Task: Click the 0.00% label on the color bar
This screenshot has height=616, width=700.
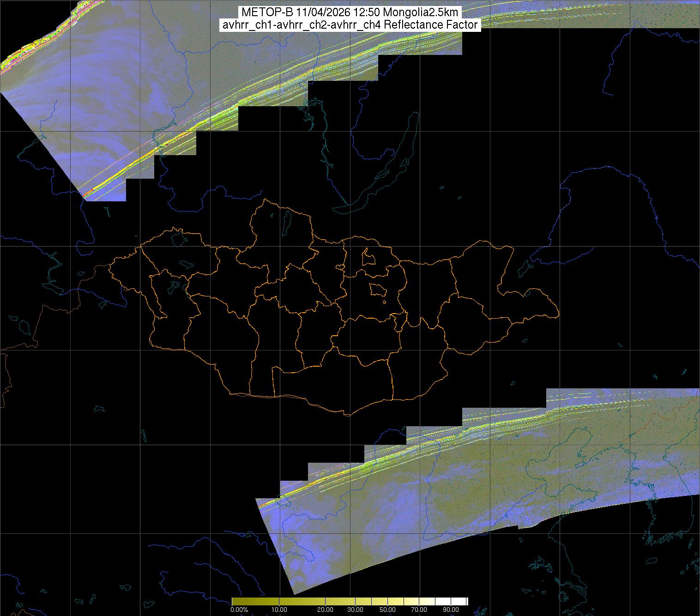Action: tap(239, 610)
